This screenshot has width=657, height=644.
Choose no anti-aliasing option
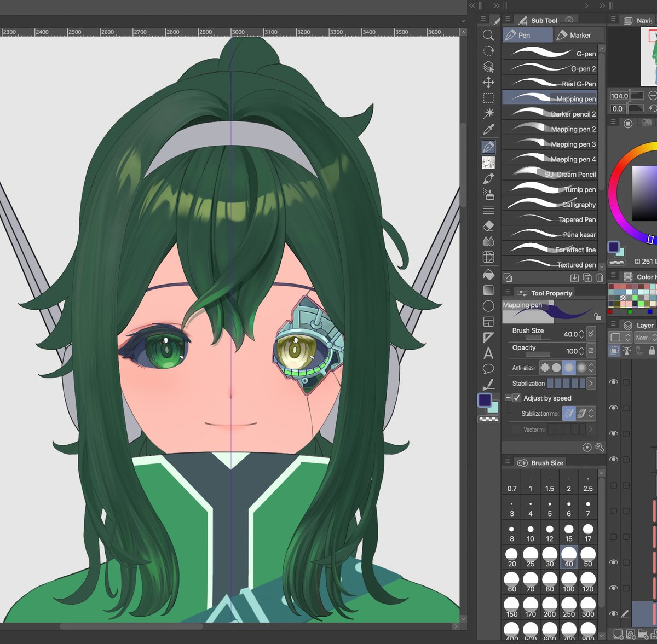[545, 368]
